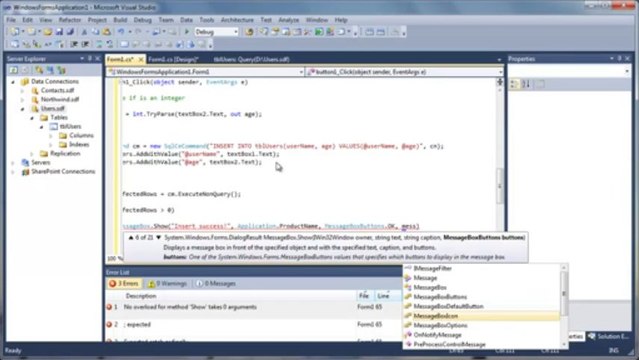This screenshot has height=360, width=639.
Task: Toggle the 0 Messages filter
Action: pos(216,283)
